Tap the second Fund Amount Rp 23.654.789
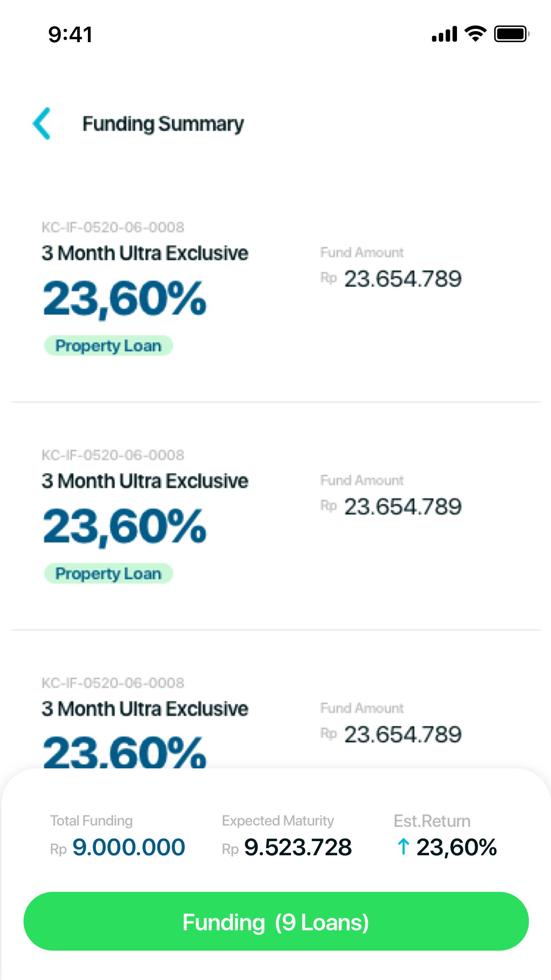This screenshot has width=551, height=980. tap(391, 506)
